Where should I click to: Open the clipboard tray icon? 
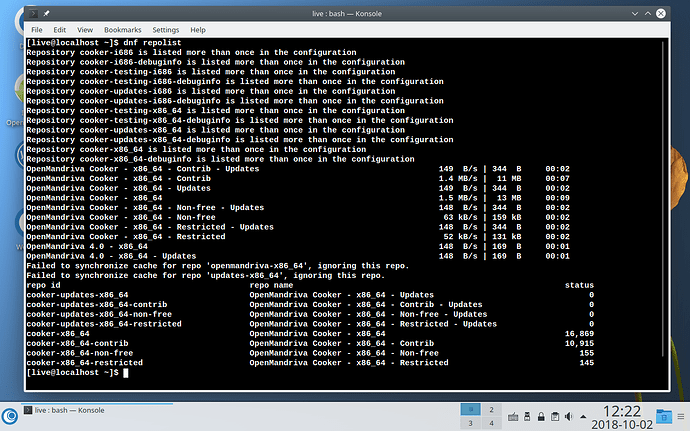pos(555,416)
